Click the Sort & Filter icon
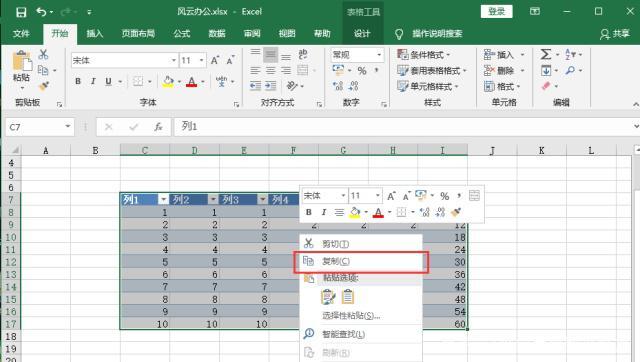This screenshot has width=640, height=362. click(571, 54)
